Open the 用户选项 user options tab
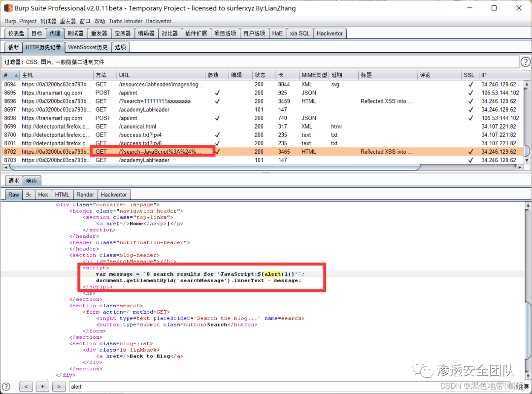The width and height of the screenshot is (532, 394). (254, 33)
